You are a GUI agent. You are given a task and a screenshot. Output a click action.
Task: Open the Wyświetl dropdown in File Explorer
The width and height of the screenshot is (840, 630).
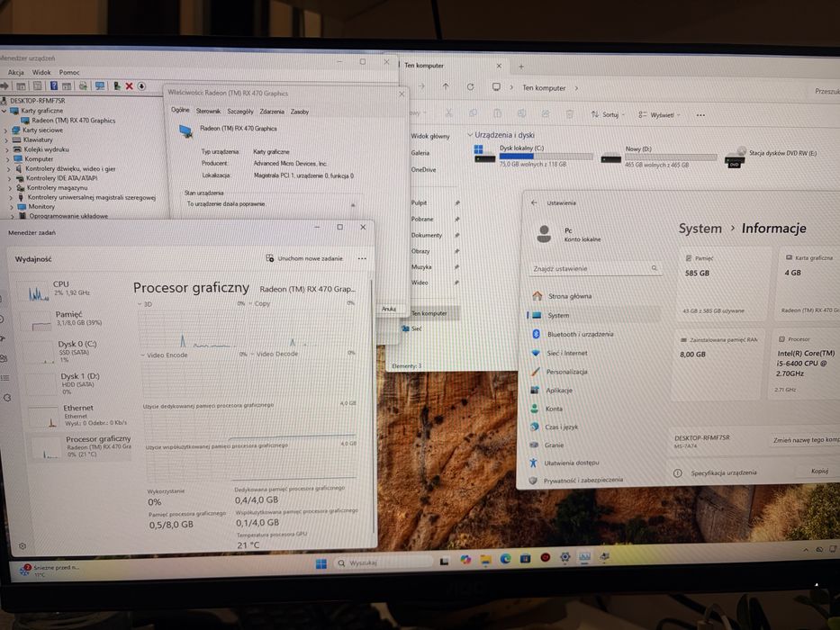coord(659,114)
